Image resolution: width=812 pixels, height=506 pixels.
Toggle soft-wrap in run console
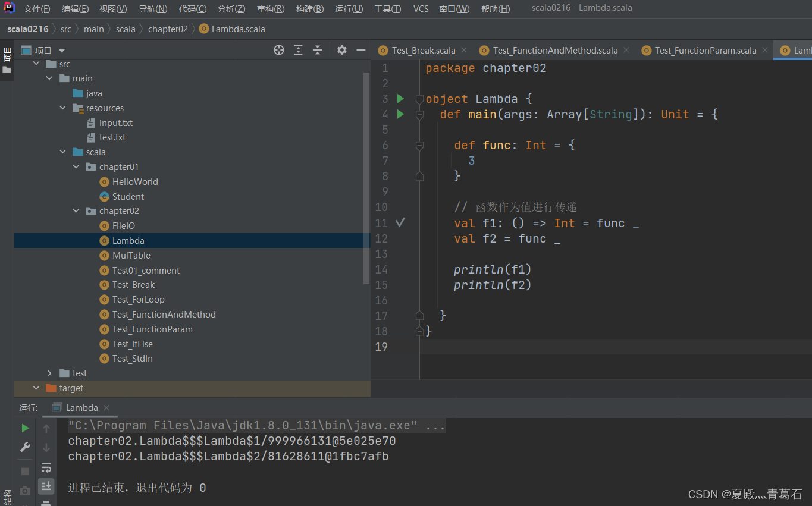[46, 467]
